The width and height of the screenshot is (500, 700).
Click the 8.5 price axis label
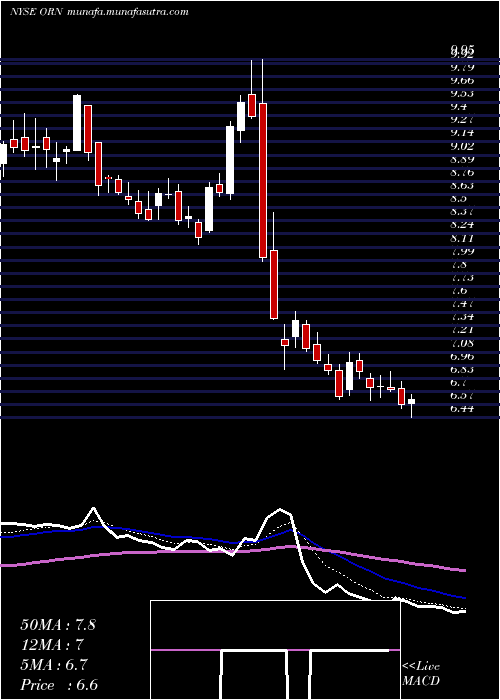(458, 199)
